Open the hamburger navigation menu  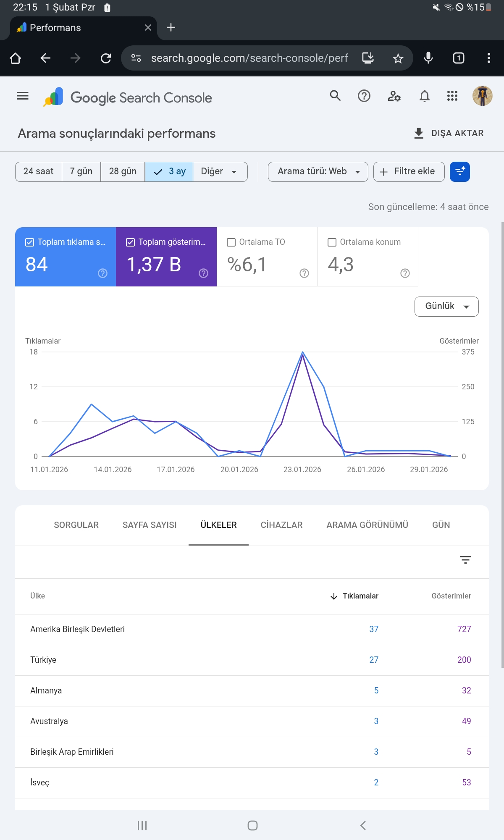(x=23, y=96)
